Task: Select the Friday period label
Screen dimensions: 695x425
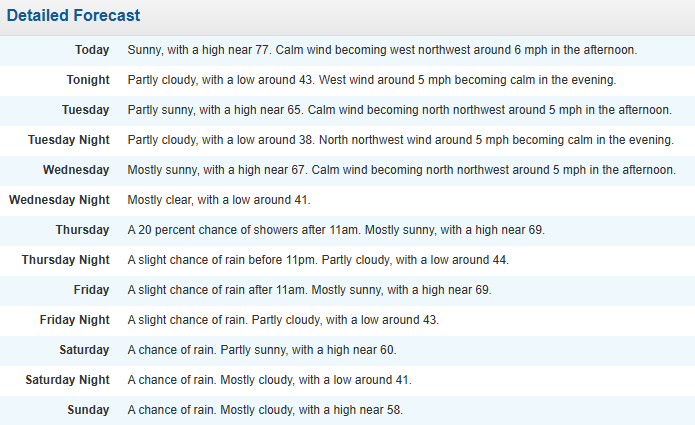Action: tap(92, 290)
